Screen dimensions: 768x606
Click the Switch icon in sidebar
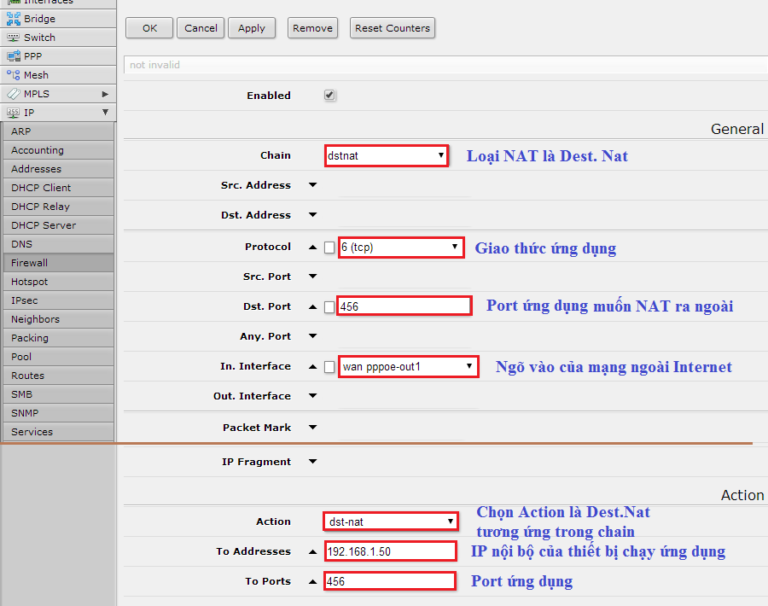click(x=13, y=38)
